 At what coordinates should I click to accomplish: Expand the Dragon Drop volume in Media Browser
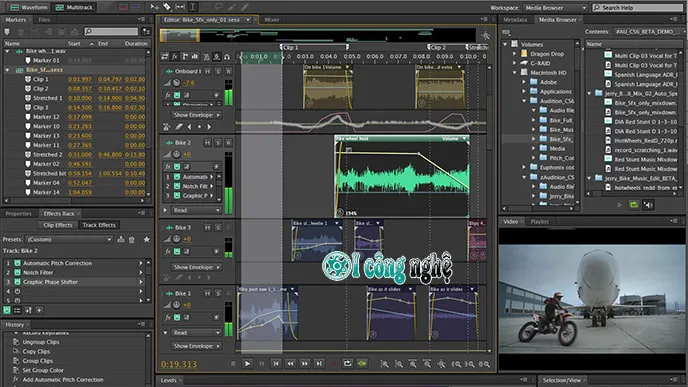(x=515, y=54)
